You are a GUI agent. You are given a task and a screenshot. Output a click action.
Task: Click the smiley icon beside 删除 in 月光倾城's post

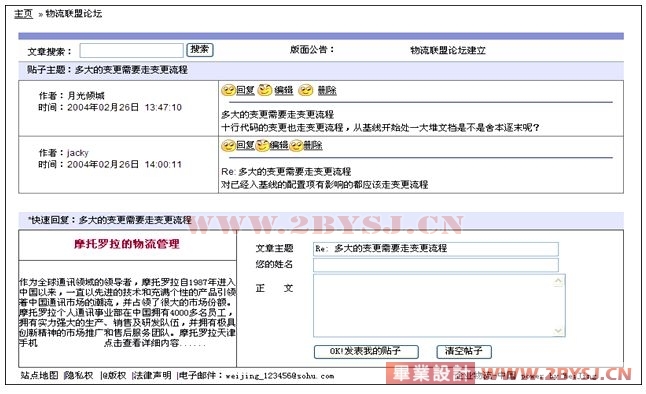coord(306,90)
